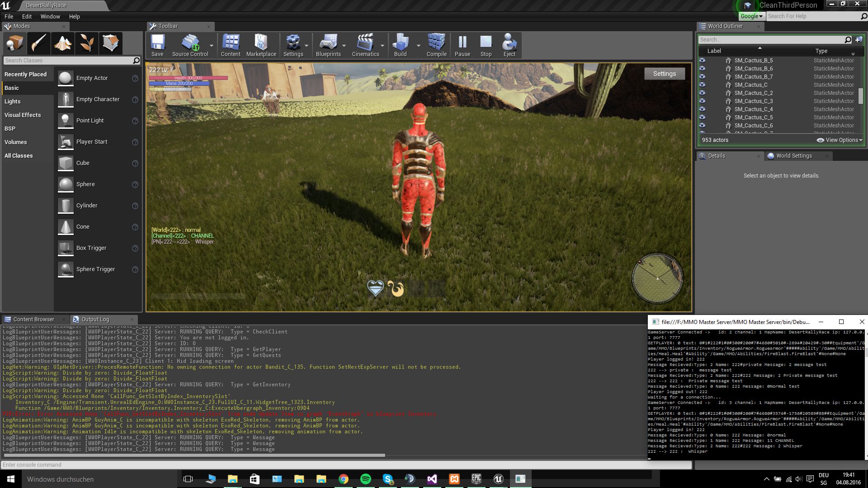The image size is (868, 488).
Task: Select the Visual Effects category
Action: [x=23, y=115]
